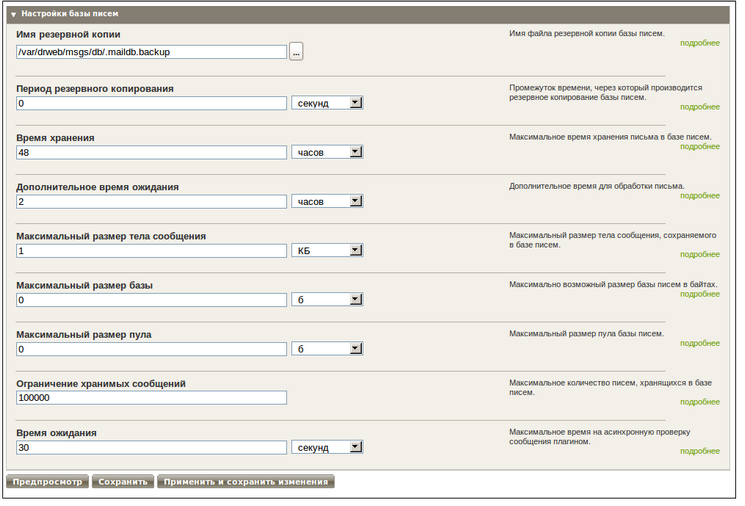Screen dimensions: 745x506
Task: Open «подробнее» link for maximum database size
Action: tap(700, 294)
